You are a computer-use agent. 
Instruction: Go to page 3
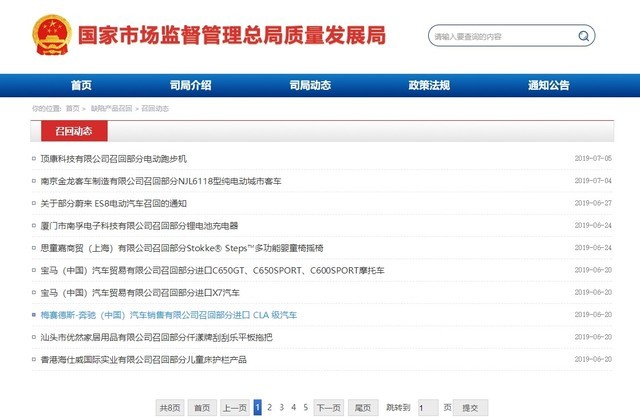pos(282,407)
